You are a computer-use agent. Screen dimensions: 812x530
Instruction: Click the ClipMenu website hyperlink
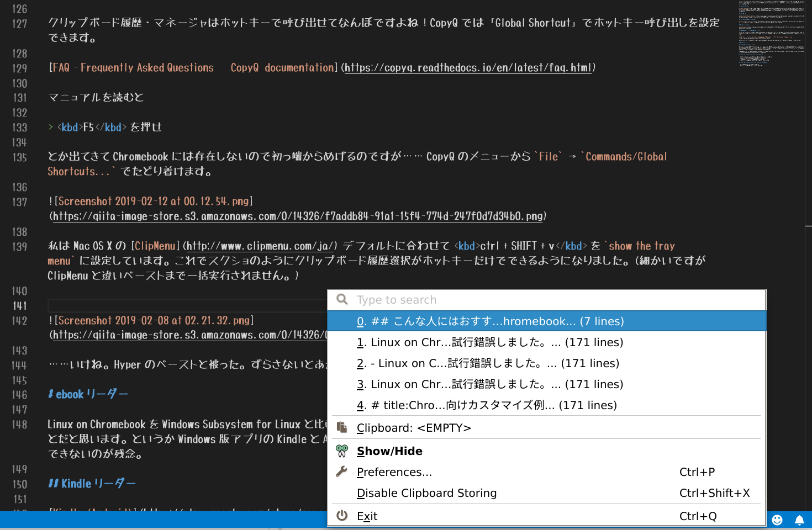(260, 246)
